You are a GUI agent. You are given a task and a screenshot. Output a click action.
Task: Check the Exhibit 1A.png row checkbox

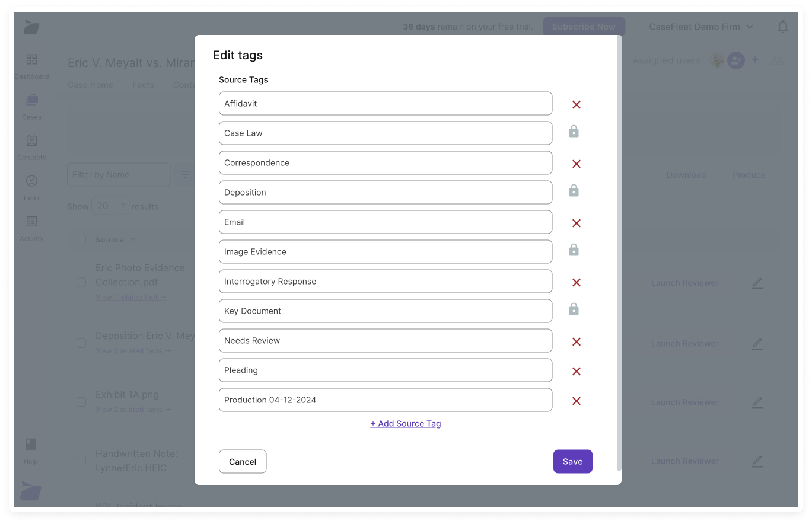81,402
